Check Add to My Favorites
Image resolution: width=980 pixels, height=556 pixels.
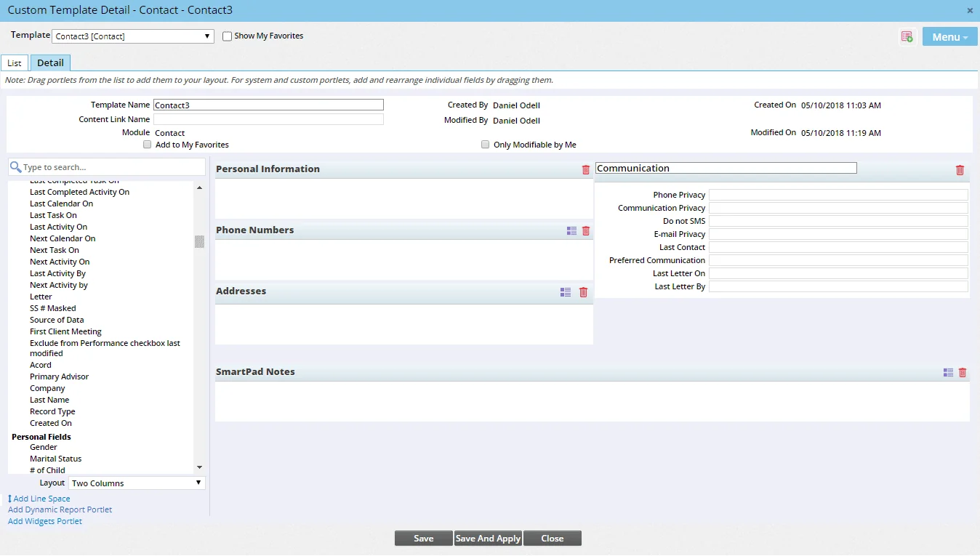[147, 144]
